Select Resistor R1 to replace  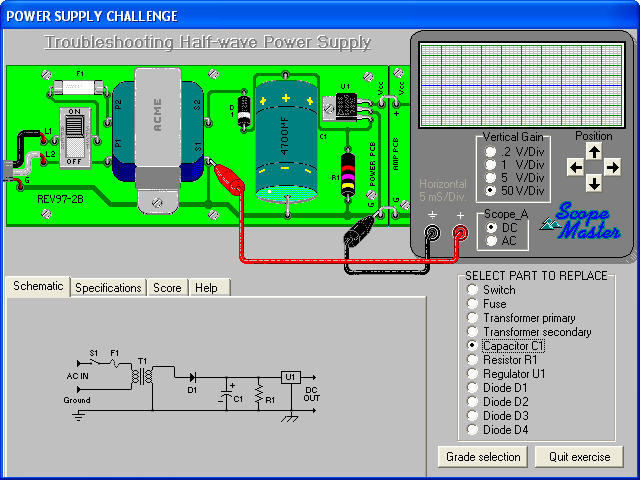502,360
